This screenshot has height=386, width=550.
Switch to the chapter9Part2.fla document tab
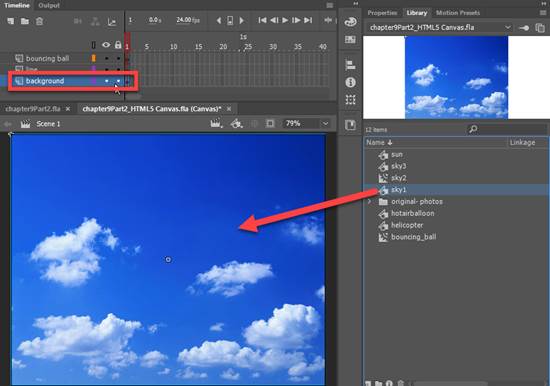[33, 109]
